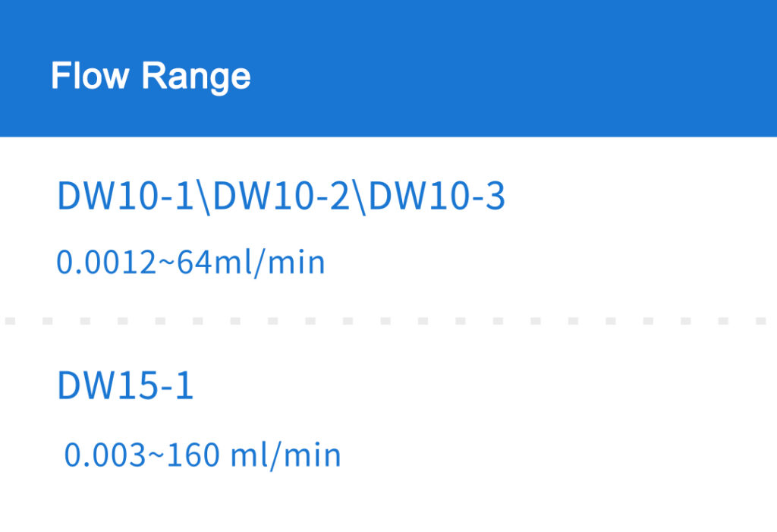The image size is (777, 532).
Task: Click the 0.003~160 ml/min flow value
Action: pyautogui.click(x=203, y=455)
